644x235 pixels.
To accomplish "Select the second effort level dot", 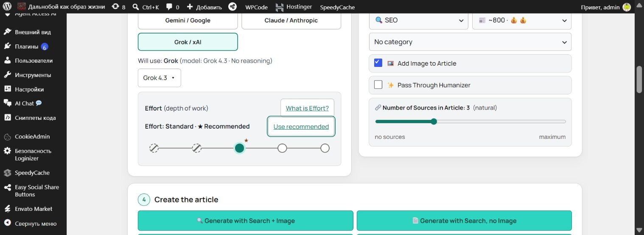I will [x=196, y=148].
